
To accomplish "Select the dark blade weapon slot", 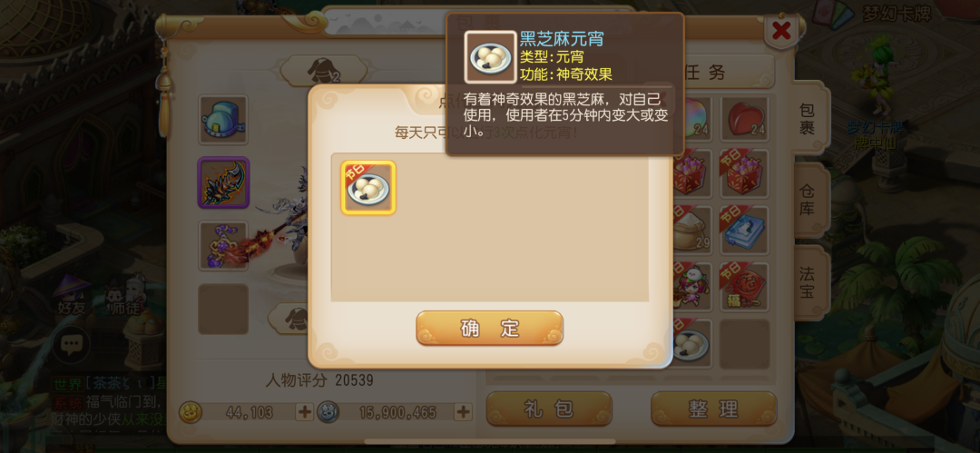I will pos(224,182).
